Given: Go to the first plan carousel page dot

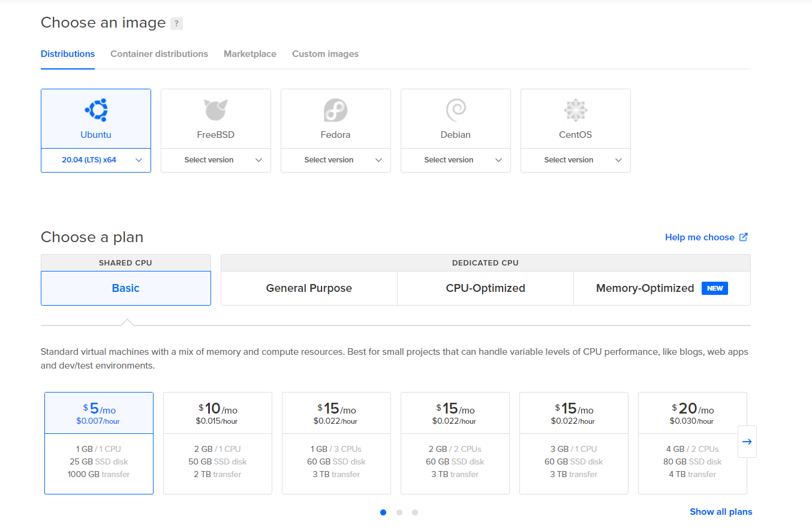Looking at the screenshot, I should pos(383,512).
